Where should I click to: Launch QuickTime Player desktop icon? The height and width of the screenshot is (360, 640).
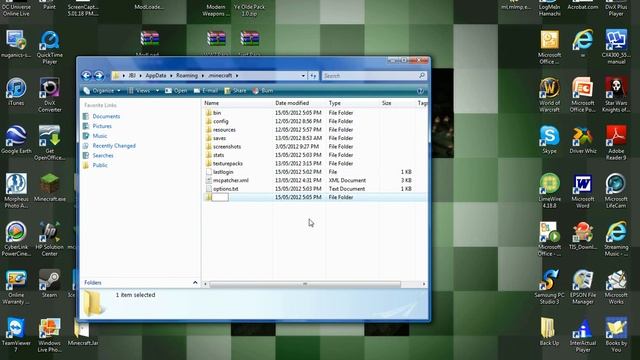click(x=49, y=47)
